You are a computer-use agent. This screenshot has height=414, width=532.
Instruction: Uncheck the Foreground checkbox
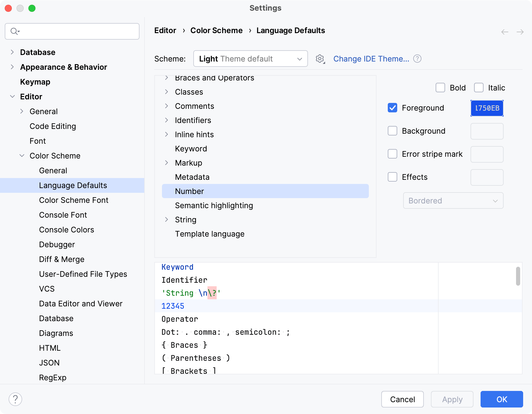(x=392, y=108)
